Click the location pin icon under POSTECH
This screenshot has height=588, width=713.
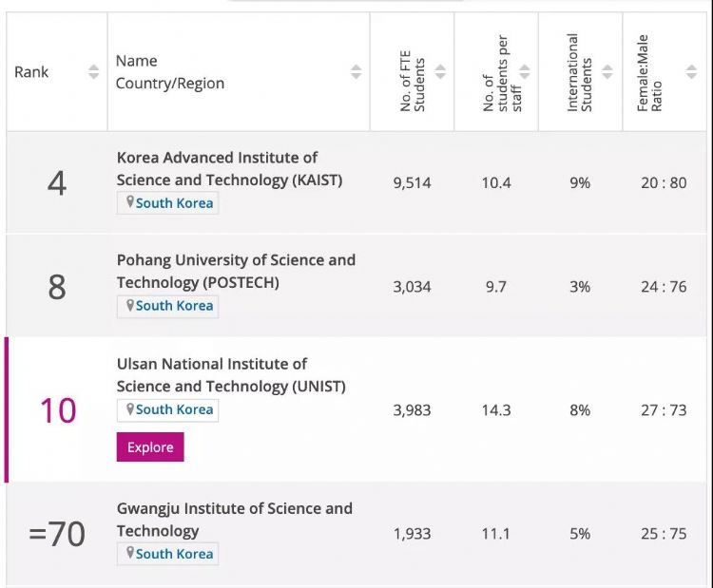[x=130, y=306]
